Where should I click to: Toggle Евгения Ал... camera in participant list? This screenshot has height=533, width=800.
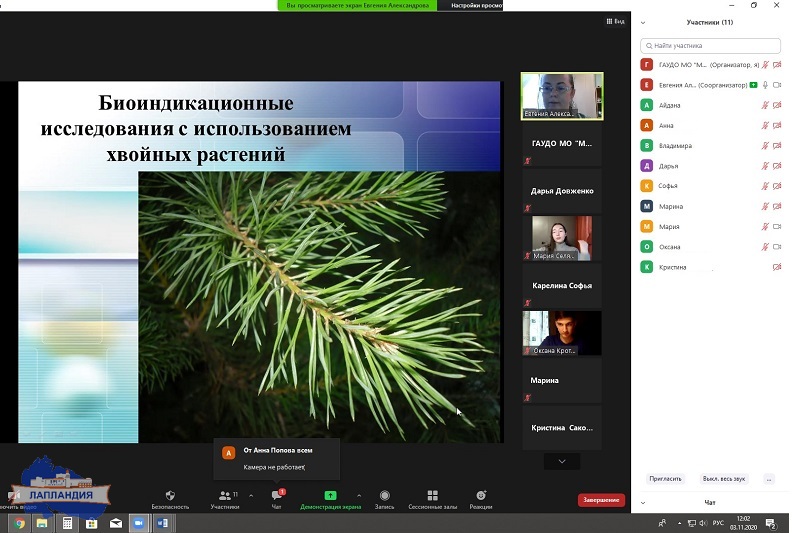click(x=777, y=85)
